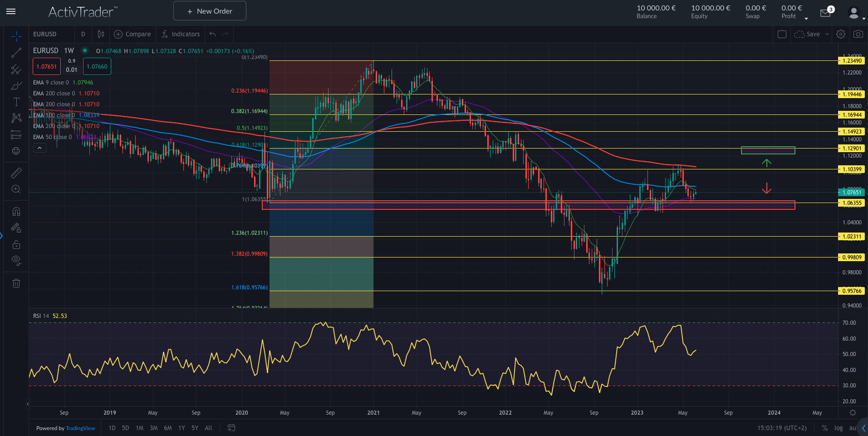Viewport: 868px width, 436px height.
Task: Open the Profit dropdown arrow
Action: pyautogui.click(x=806, y=18)
